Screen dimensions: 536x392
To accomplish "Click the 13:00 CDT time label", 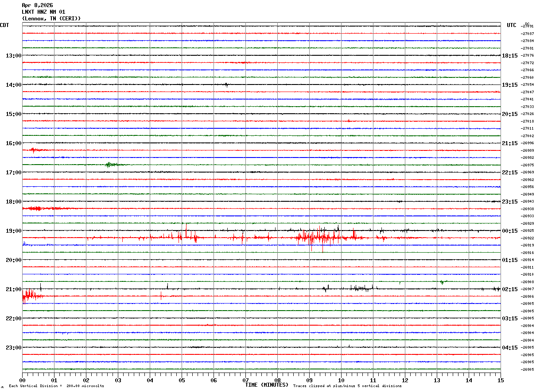I will click(x=14, y=55).
